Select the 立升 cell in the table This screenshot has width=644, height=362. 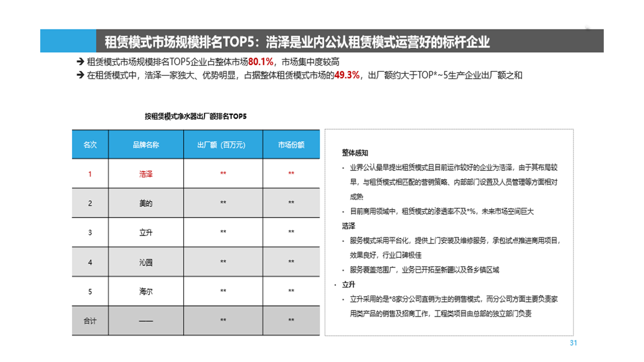[146, 232]
